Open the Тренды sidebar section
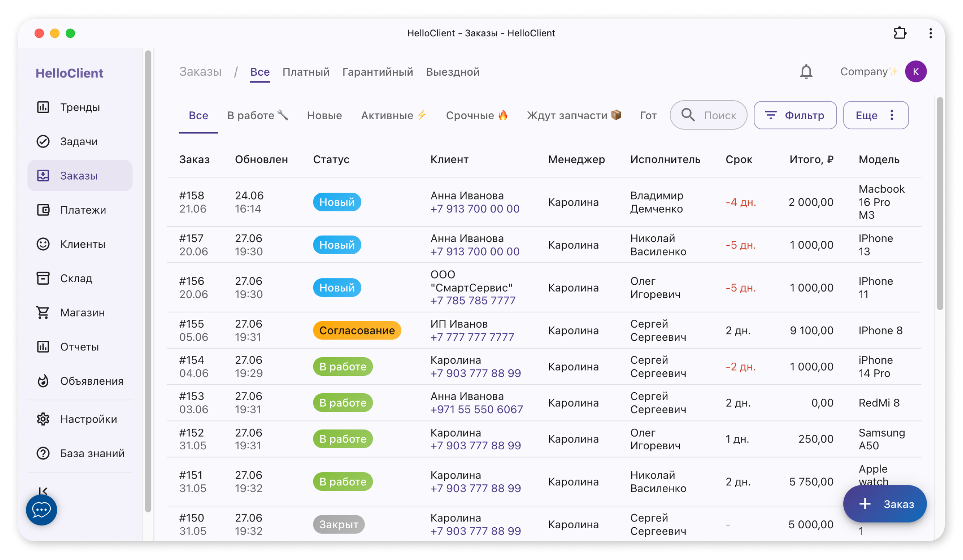Image resolution: width=963 pixels, height=560 pixels. [80, 107]
